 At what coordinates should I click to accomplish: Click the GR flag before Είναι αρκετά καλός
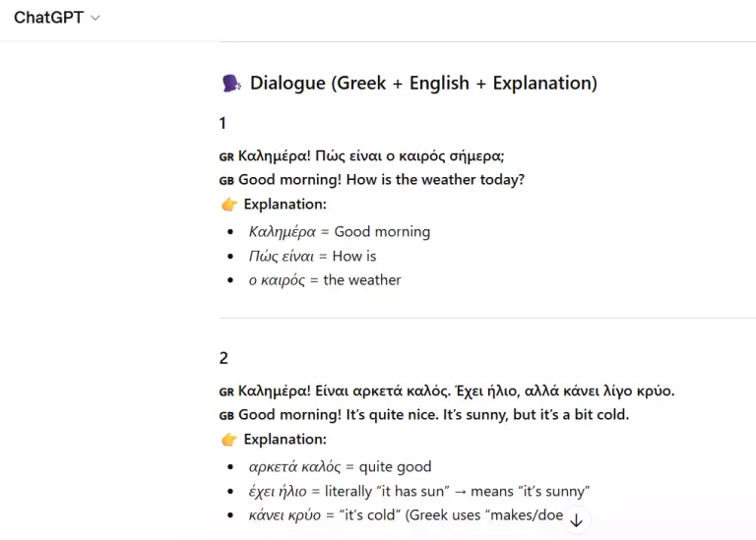pos(226,392)
